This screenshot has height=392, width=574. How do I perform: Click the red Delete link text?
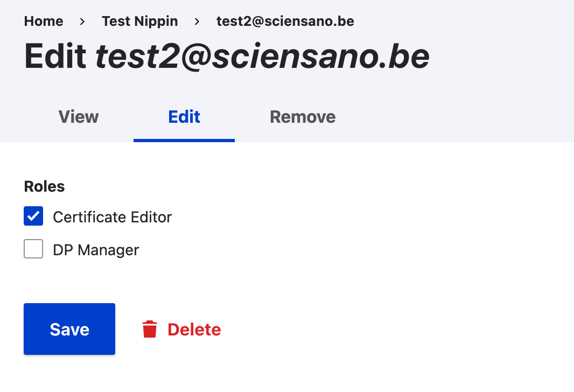pyautogui.click(x=194, y=330)
